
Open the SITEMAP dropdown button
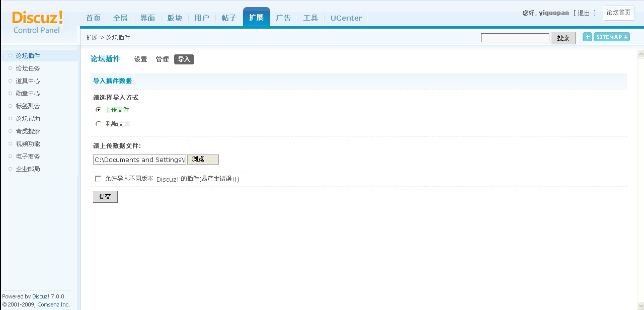click(x=612, y=37)
